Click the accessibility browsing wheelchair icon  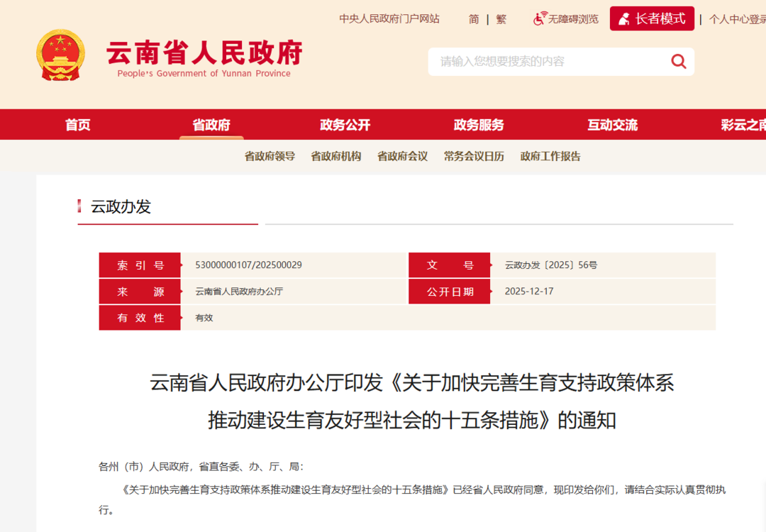(x=540, y=18)
